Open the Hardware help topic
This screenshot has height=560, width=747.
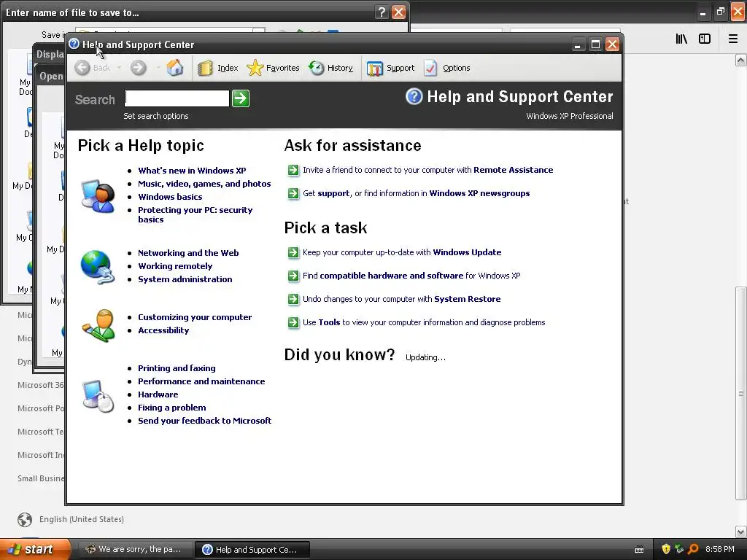pyautogui.click(x=158, y=394)
